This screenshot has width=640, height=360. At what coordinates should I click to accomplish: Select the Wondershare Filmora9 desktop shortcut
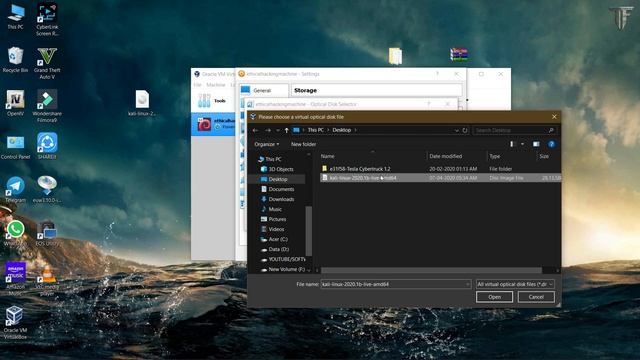point(47,106)
